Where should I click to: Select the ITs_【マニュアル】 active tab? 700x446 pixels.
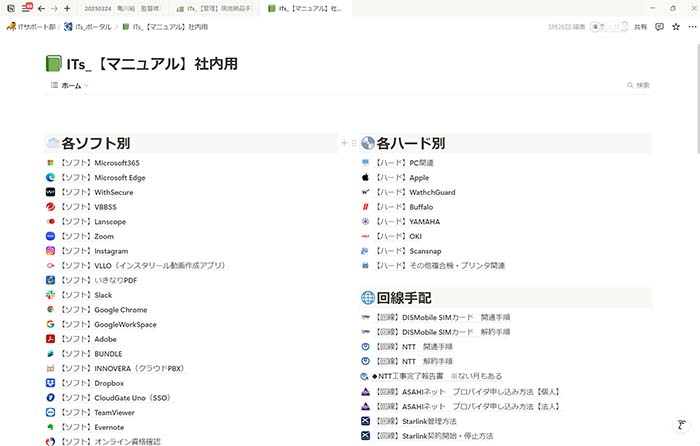click(x=305, y=8)
